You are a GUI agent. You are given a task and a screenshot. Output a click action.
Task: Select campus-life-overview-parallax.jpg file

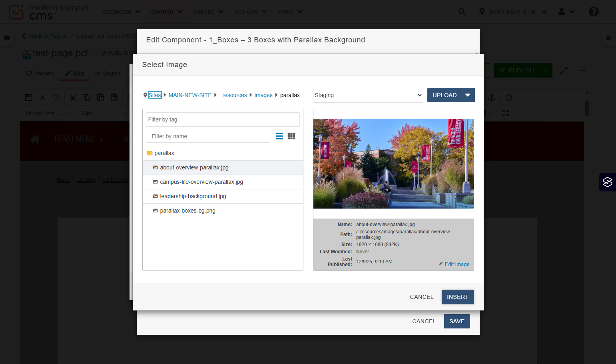223,182
